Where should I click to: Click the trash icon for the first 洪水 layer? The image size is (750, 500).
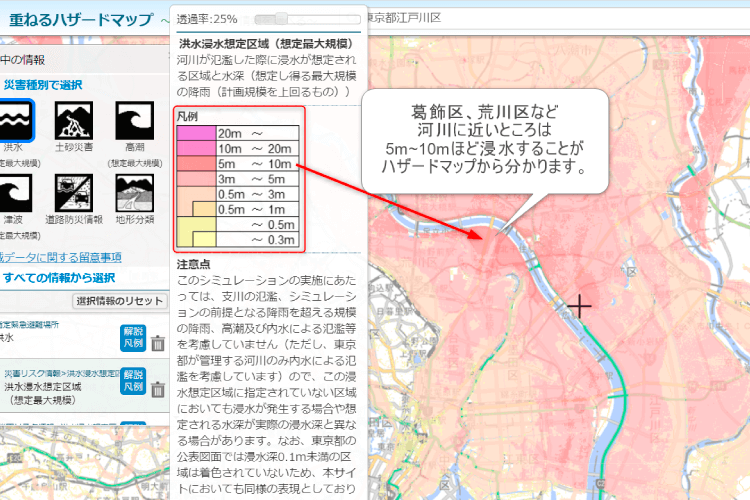click(x=158, y=344)
